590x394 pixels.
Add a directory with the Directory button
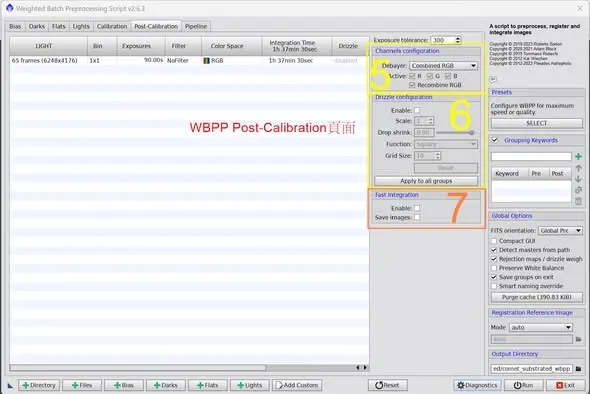tap(39, 385)
